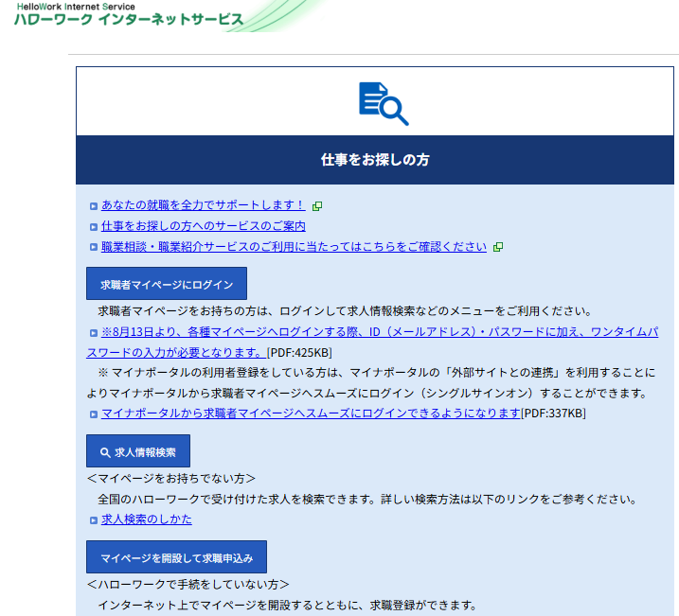Open the あなたの就職を全力でサポートします！ link
Image resolution: width=679 pixels, height=616 pixels.
[x=204, y=205]
